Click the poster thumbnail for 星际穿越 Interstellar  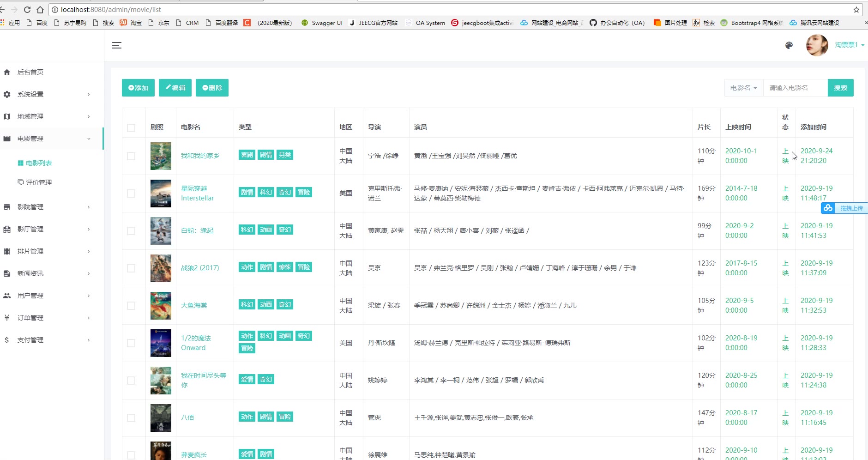click(161, 194)
